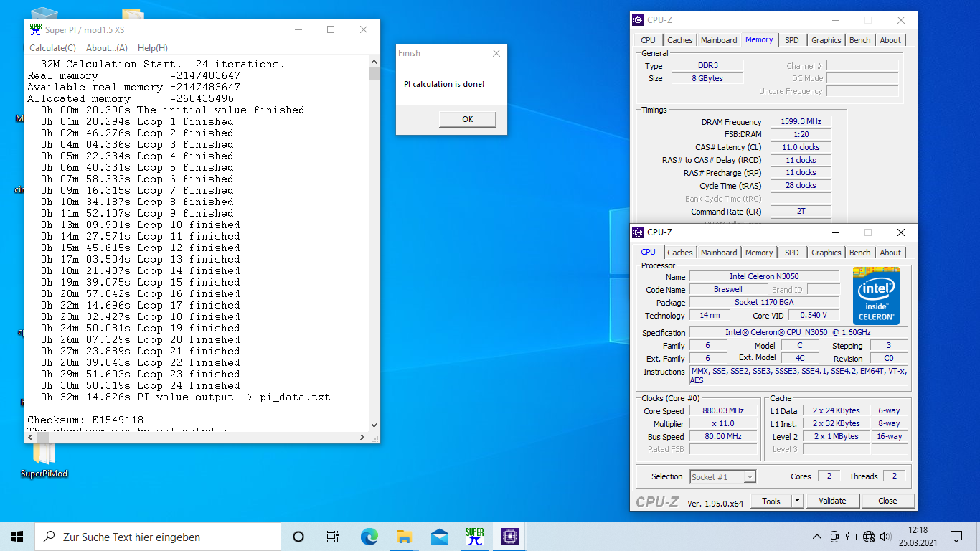Switch to Graphics tab in upper CPU-Z window
The width and height of the screenshot is (980, 551).
click(826, 40)
